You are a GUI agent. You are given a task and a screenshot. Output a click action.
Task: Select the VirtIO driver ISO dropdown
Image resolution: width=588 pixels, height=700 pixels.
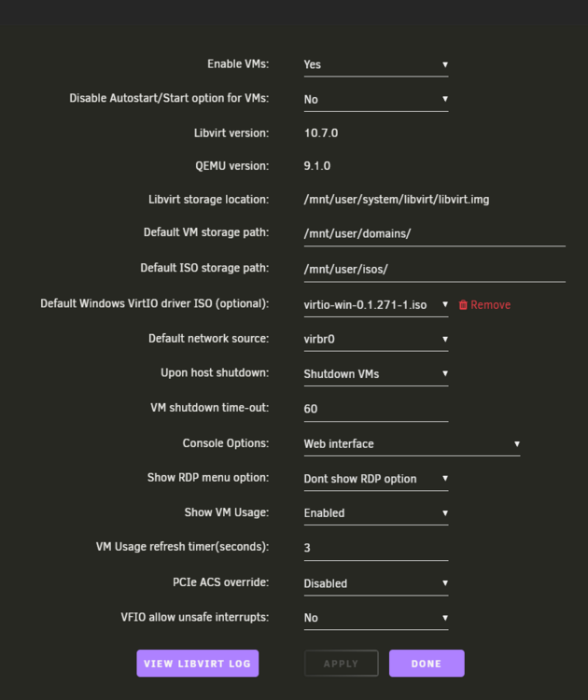coord(376,305)
